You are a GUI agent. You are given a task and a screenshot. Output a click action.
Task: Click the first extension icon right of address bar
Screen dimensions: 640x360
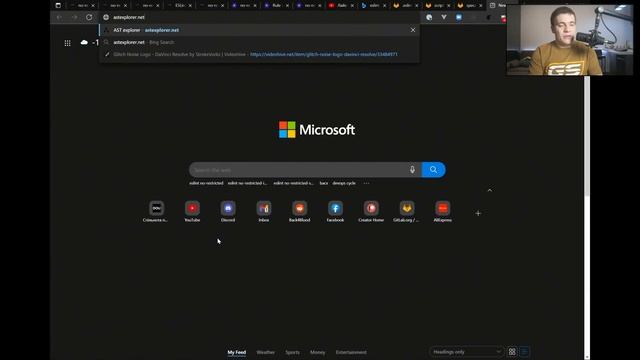429,17
